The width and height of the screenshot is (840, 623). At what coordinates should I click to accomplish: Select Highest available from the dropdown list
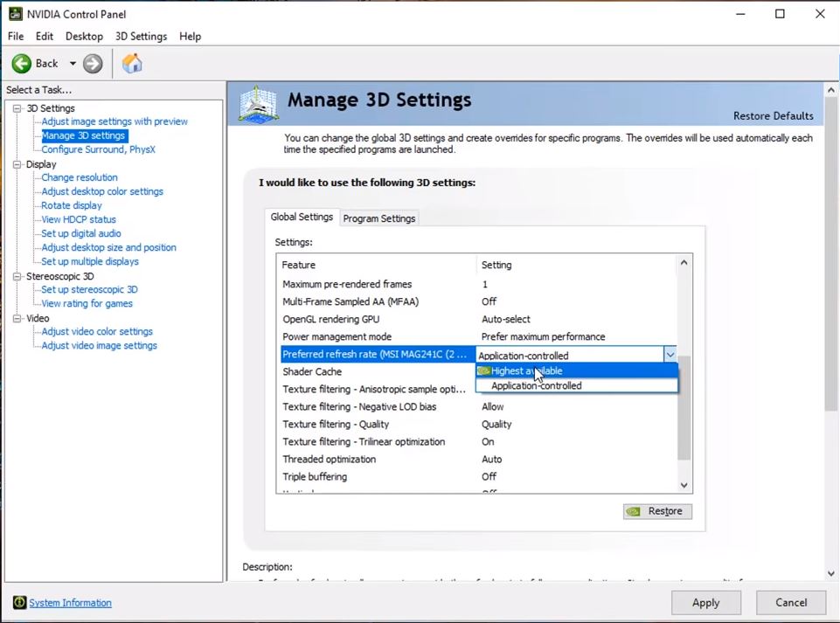tap(526, 371)
